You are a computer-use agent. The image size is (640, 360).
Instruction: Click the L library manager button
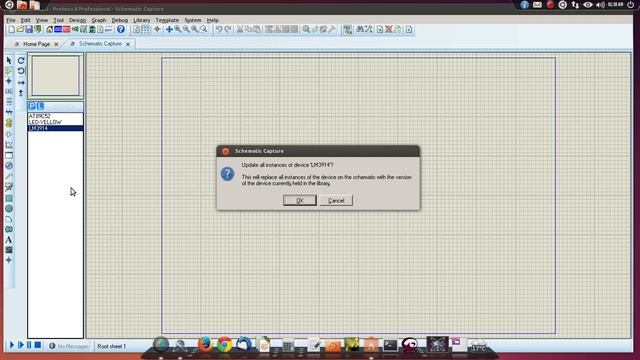40,106
